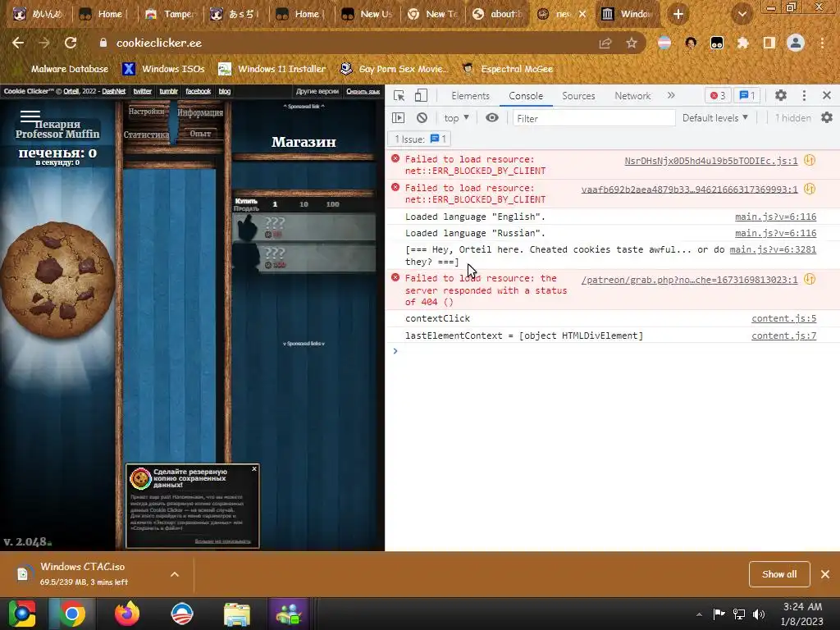Open DevTools settings gear next to issues counter
Image resolution: width=840 pixels, height=630 pixels.
[781, 95]
